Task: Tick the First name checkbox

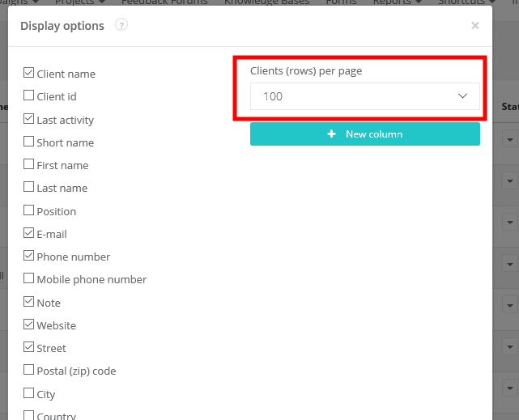Action: click(29, 165)
